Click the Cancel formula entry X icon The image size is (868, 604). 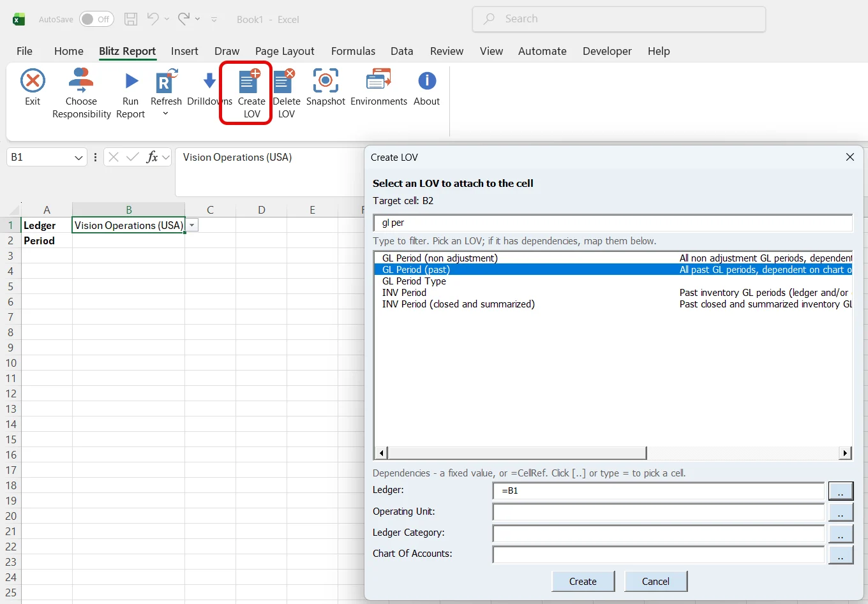pos(114,157)
